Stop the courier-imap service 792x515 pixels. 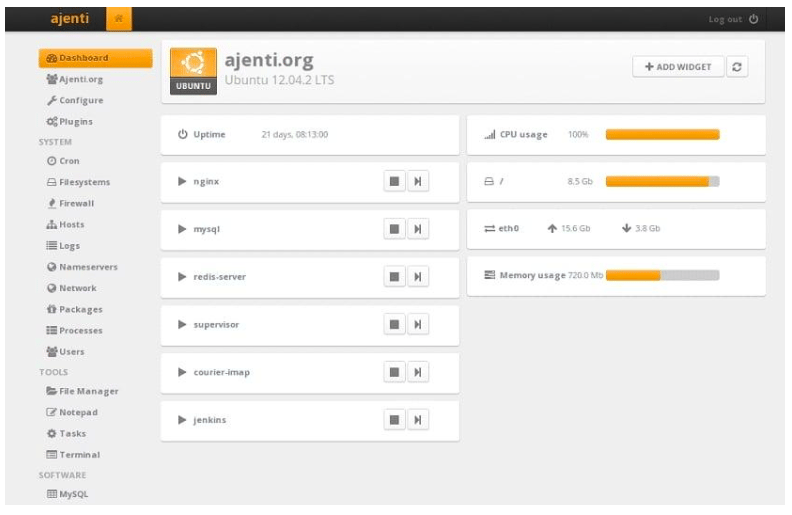coord(394,372)
